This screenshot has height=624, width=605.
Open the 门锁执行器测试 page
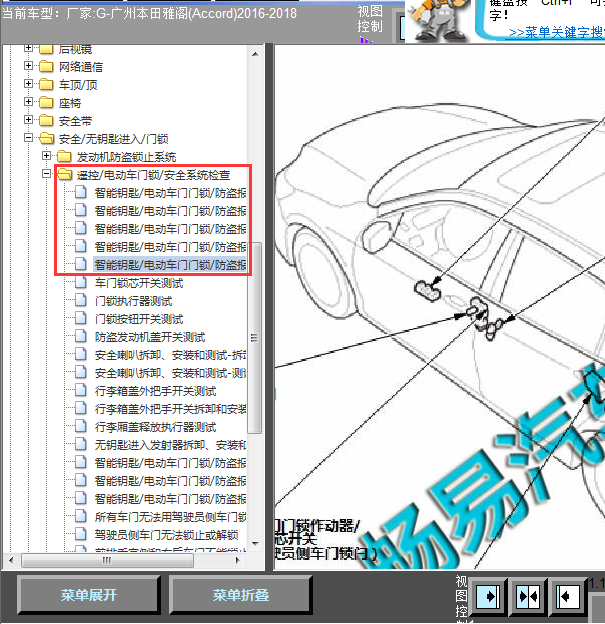click(133, 301)
